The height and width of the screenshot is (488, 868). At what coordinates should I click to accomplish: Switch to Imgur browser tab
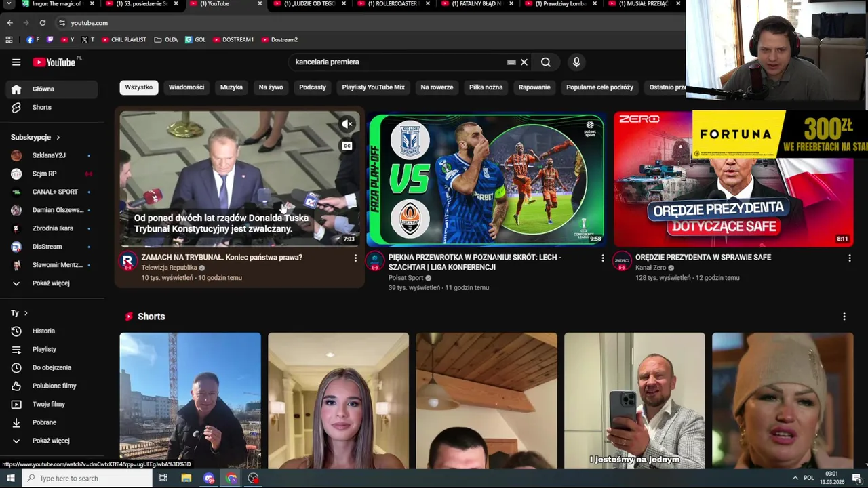pyautogui.click(x=57, y=4)
